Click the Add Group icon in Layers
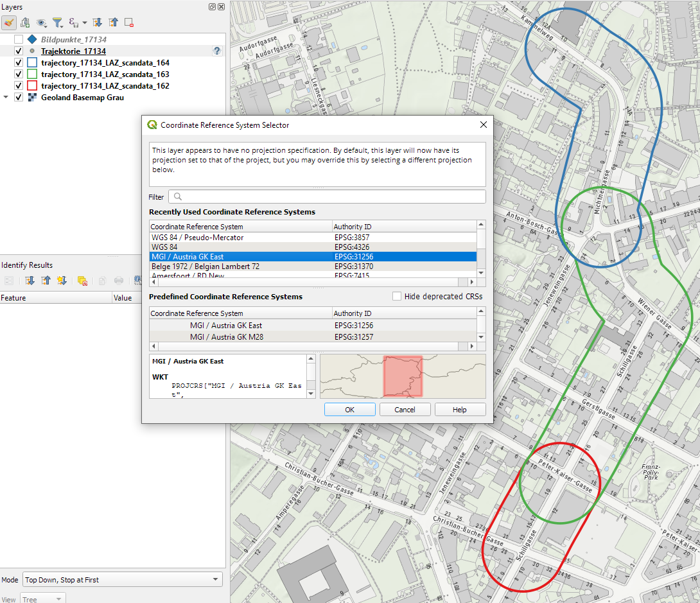The image size is (700, 603). [x=25, y=23]
